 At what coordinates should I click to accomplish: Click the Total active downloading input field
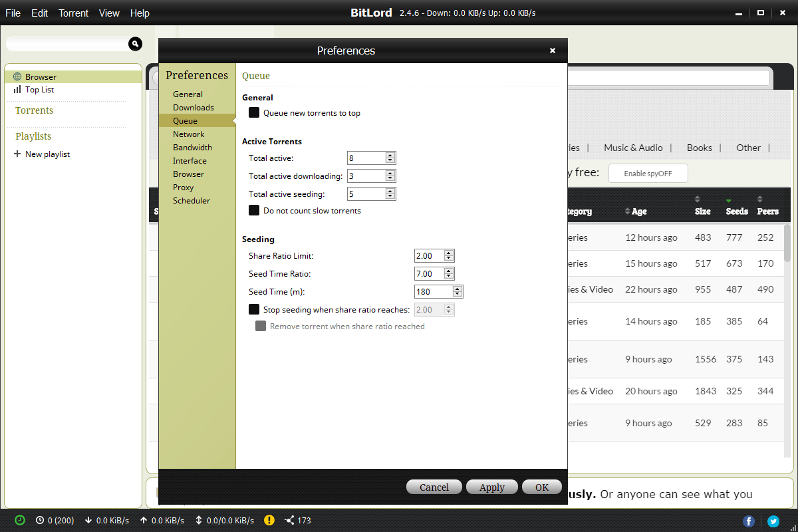coord(366,176)
